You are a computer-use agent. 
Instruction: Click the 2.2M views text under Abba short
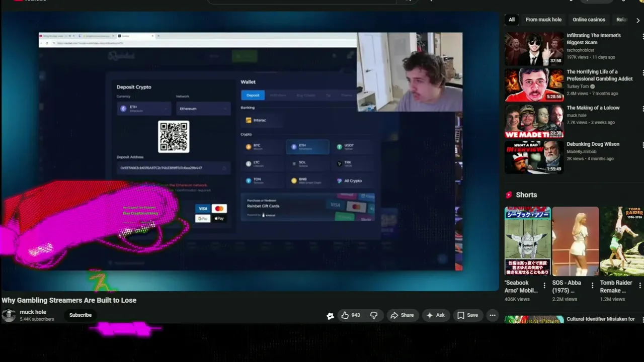[565, 299]
